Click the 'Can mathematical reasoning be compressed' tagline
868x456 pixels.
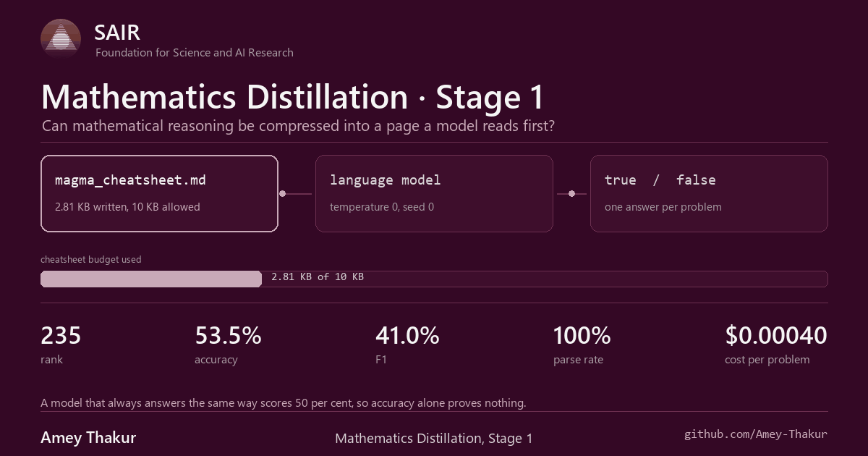pyautogui.click(x=298, y=126)
